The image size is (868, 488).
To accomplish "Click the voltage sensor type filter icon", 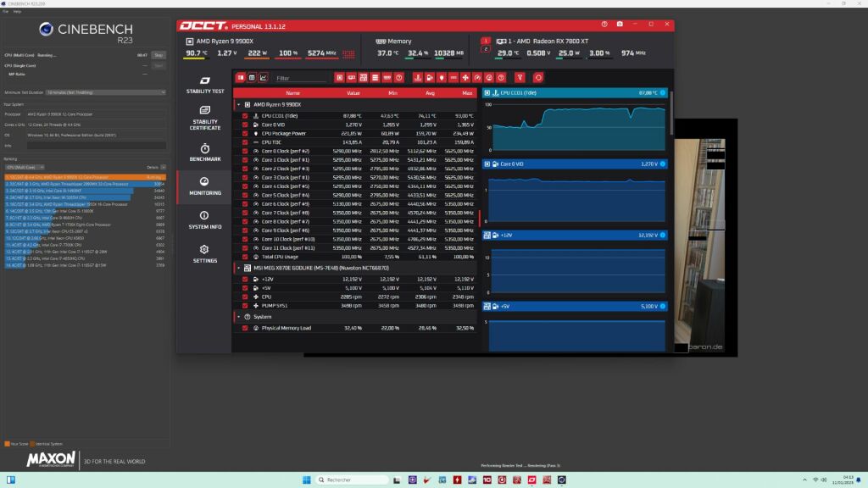I will click(x=430, y=78).
